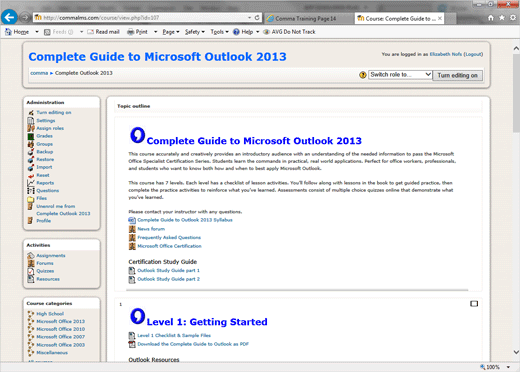Click Import in Administration block

coord(44,167)
